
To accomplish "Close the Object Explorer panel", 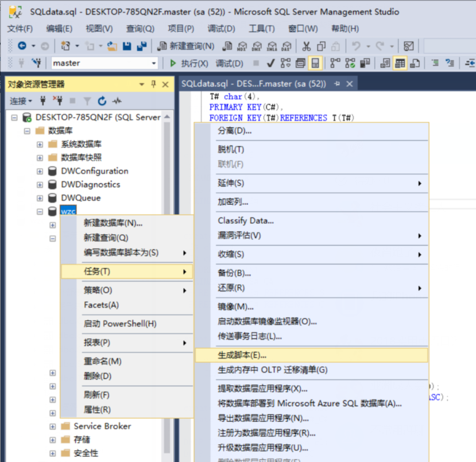I will (x=165, y=84).
